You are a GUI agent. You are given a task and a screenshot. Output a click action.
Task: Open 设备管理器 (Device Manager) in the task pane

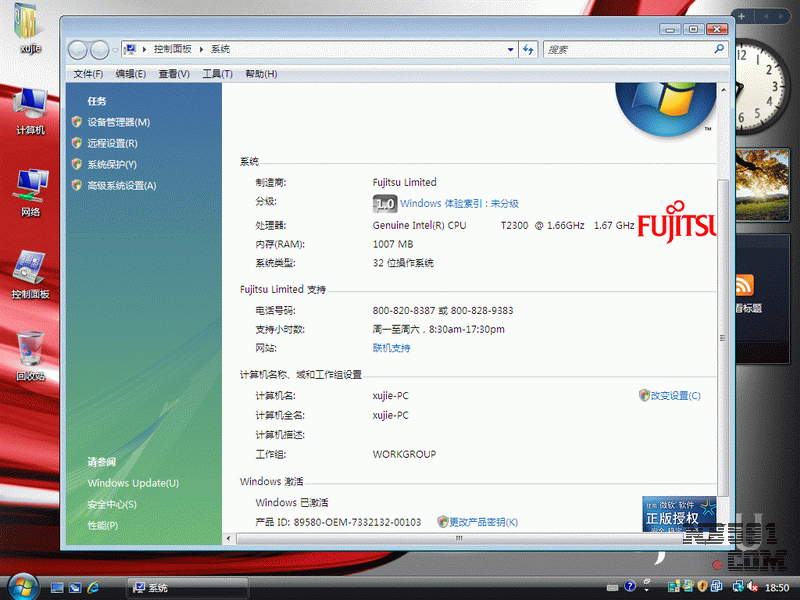click(118, 122)
